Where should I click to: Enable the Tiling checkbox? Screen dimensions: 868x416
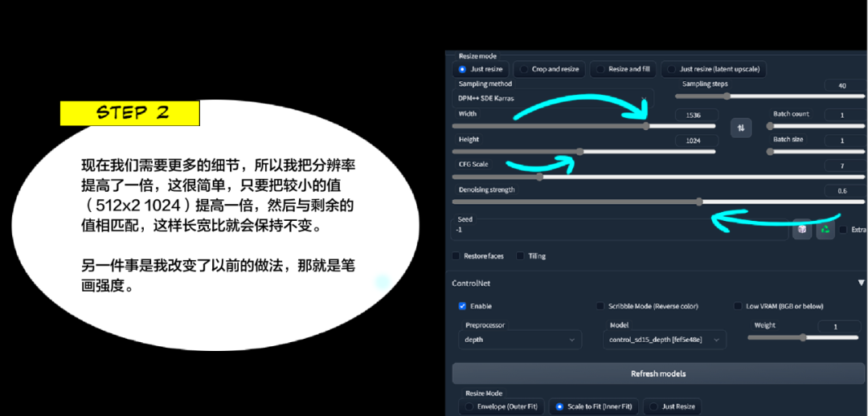point(520,255)
